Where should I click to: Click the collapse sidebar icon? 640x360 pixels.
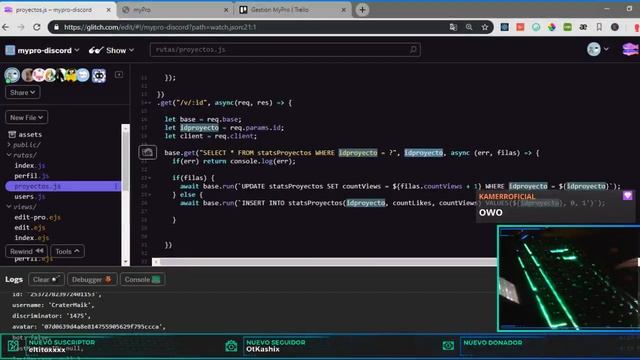[119, 75]
